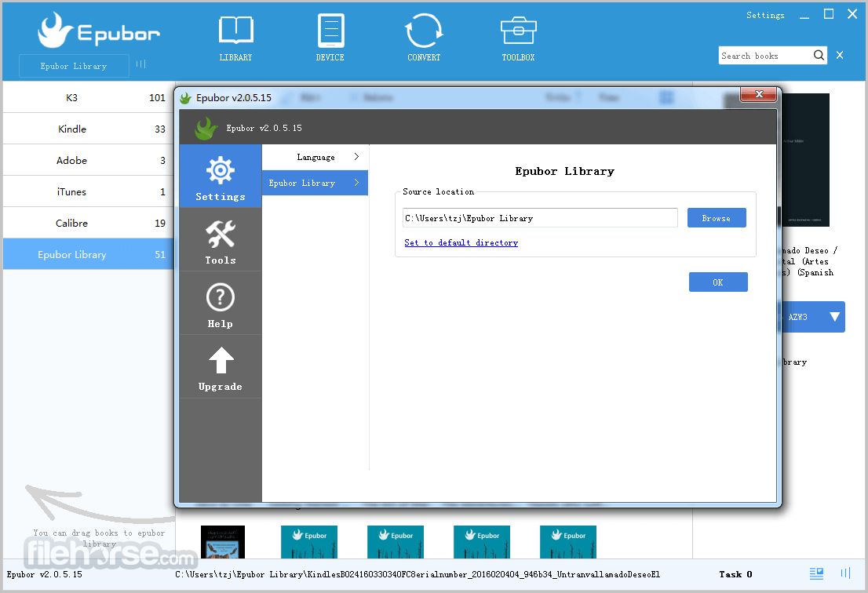The image size is (868, 593).
Task: Click the file path in status bar
Action: pos(418,574)
